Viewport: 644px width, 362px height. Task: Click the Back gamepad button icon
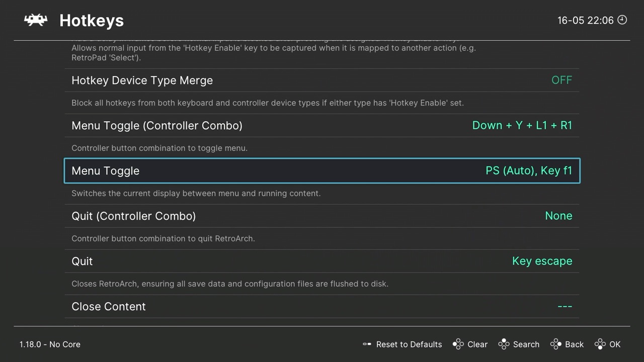click(555, 344)
